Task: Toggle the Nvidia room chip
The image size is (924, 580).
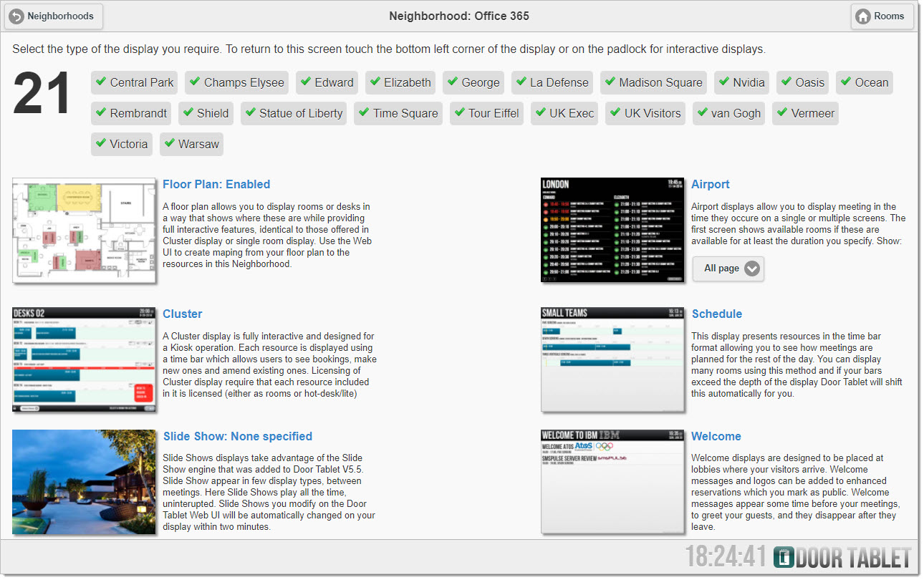Action: pyautogui.click(x=741, y=82)
